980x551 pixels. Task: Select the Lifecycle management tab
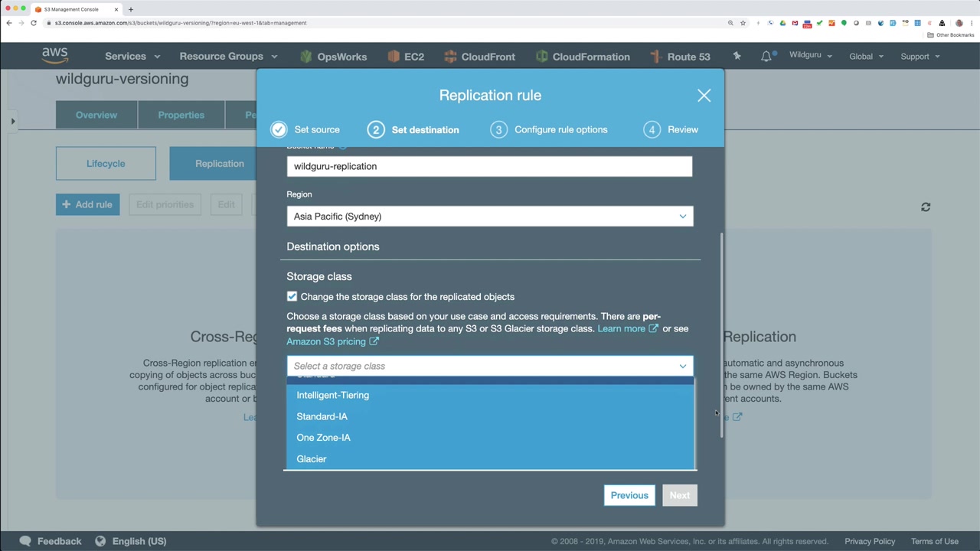pos(106,164)
